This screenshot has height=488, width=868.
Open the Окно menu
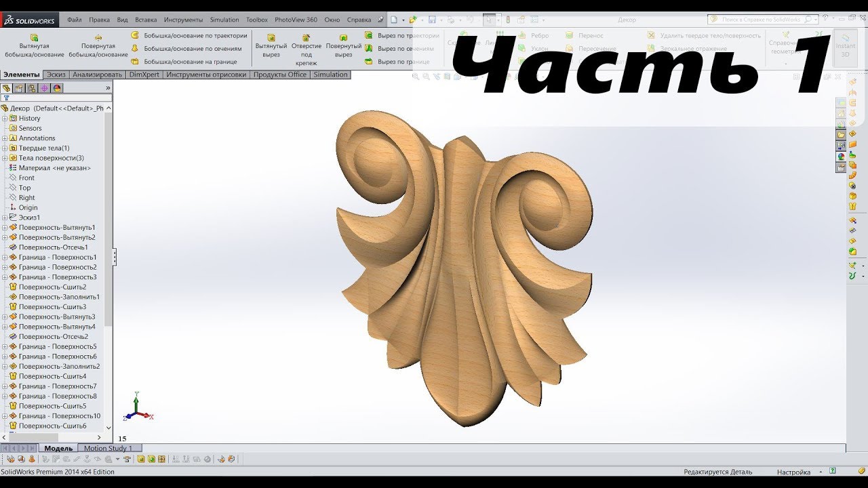(x=332, y=20)
